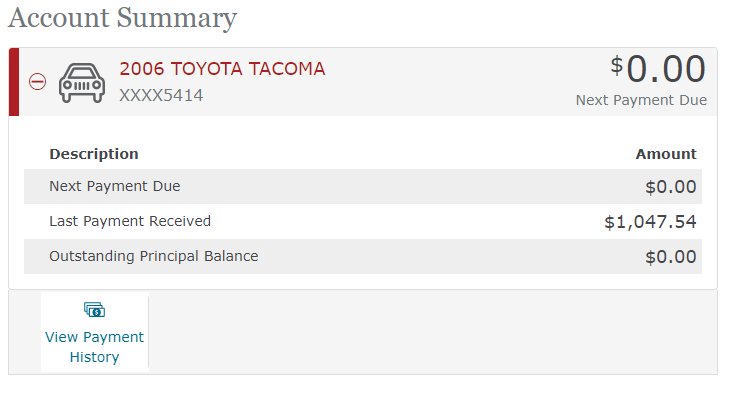Click the Description column header
Image resolution: width=741 pixels, height=409 pixels.
tap(94, 154)
